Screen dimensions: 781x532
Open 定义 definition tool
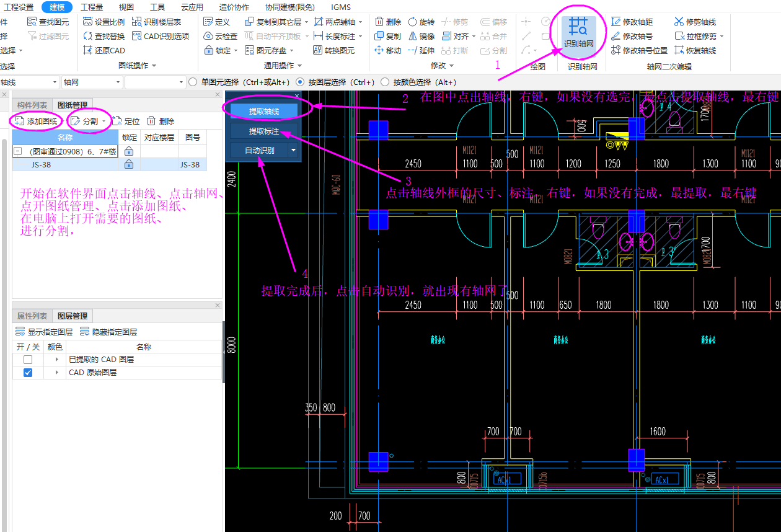pos(217,22)
